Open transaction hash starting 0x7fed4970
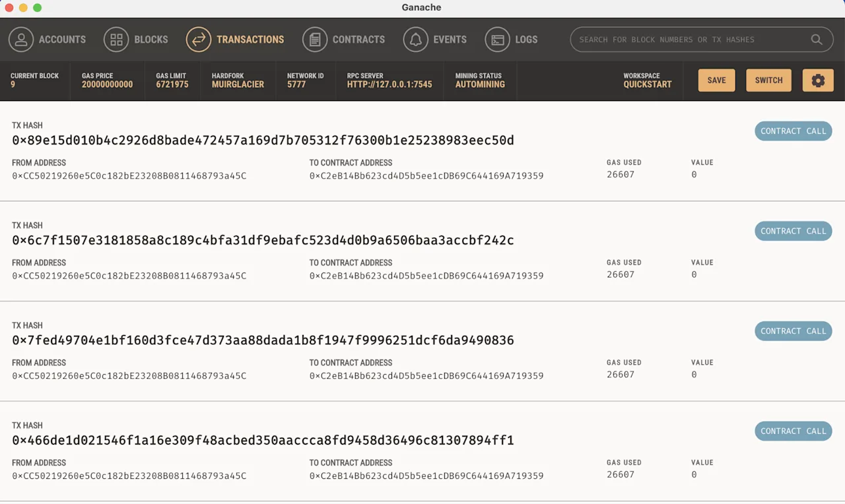This screenshot has width=845, height=504. (x=263, y=340)
